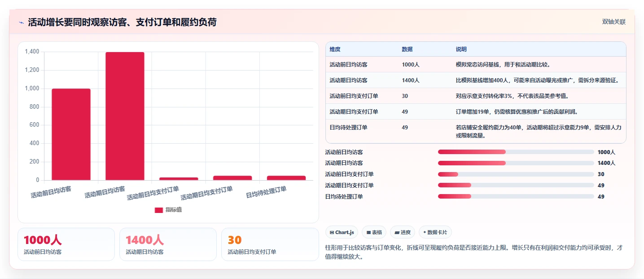
Task: Click the 活动期日均访客 label in the progress list
Action: pyautogui.click(x=344, y=163)
